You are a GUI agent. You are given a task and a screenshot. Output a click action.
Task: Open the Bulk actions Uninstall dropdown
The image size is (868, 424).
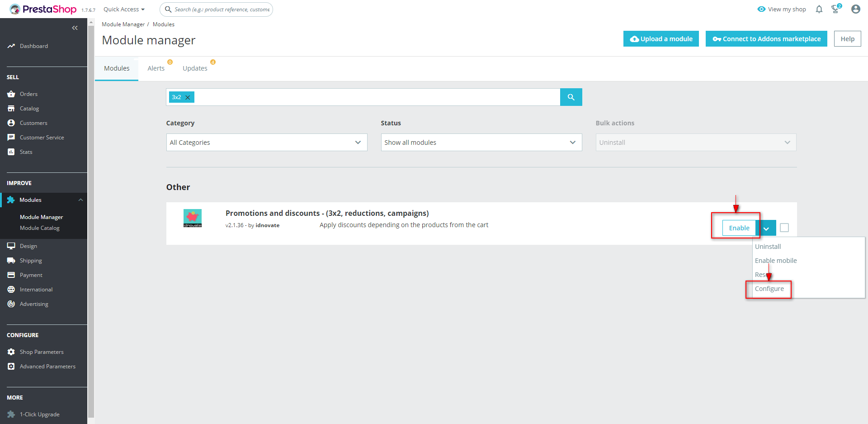point(696,143)
